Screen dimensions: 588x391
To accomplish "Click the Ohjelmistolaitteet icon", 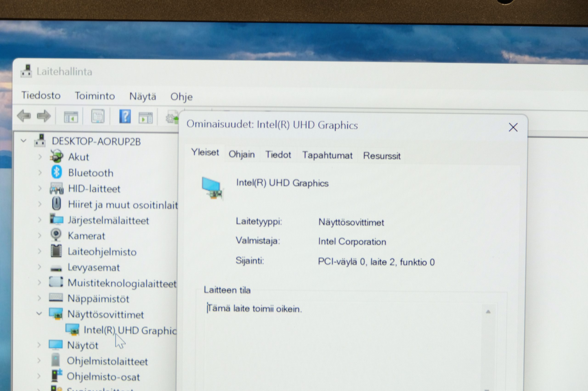I will [x=56, y=360].
